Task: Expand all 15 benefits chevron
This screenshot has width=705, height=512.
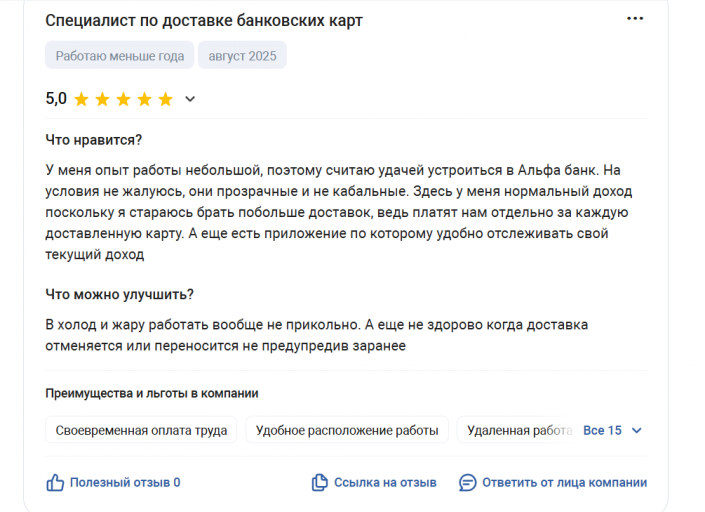Action: [636, 431]
